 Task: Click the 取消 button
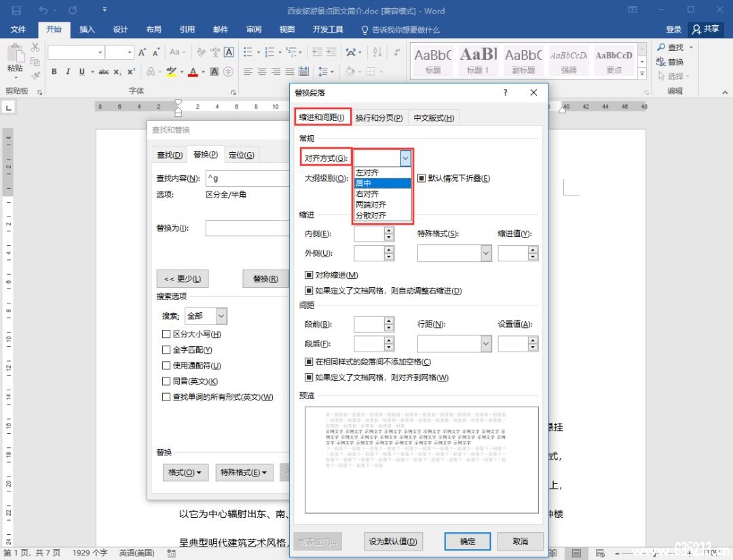[x=521, y=541]
